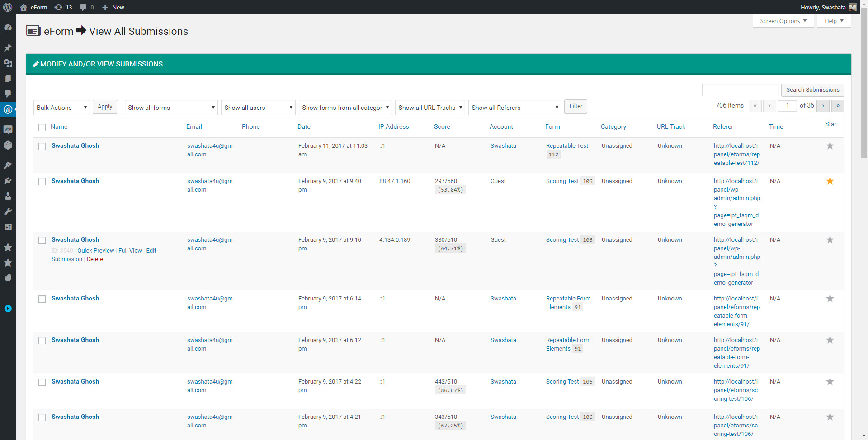The height and width of the screenshot is (440, 868).
Task: Open the WordPress Dashboard from the sidebar
Action: click(8, 27)
